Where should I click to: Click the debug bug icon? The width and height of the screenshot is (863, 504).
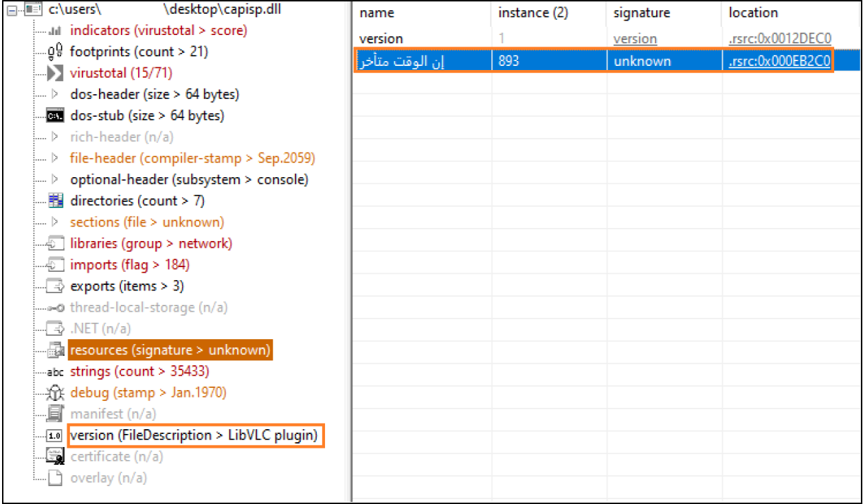(x=56, y=393)
